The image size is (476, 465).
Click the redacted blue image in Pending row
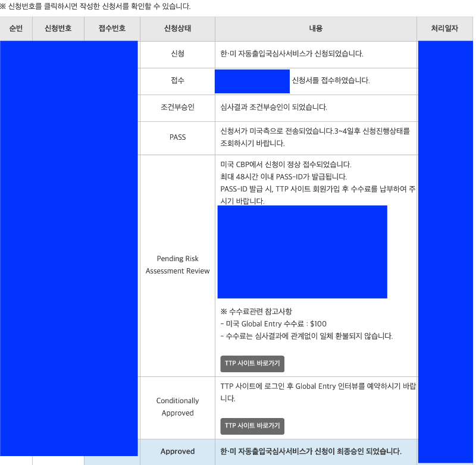coord(302,251)
